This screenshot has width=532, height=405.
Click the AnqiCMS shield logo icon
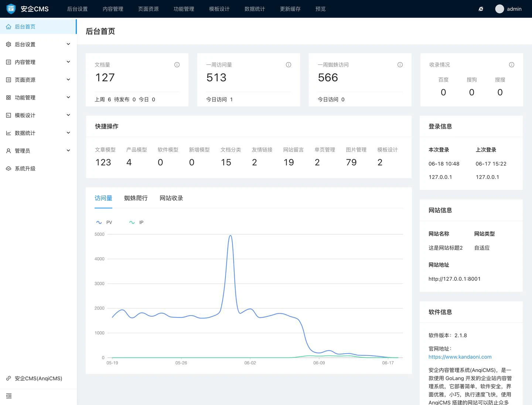pos(11,8)
